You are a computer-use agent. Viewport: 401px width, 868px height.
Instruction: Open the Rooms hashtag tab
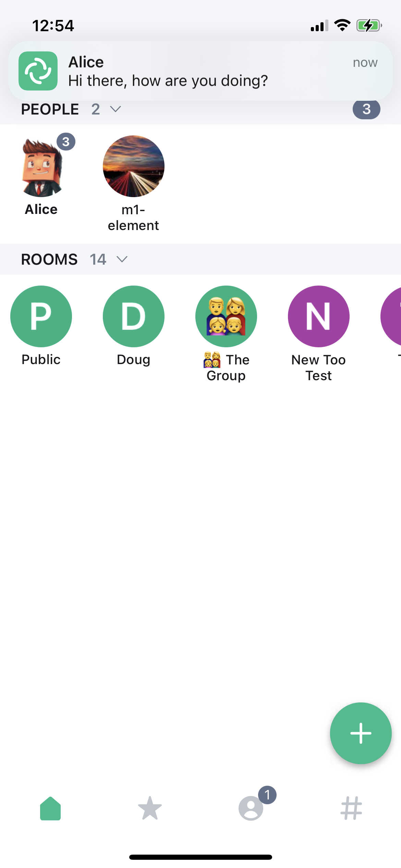pyautogui.click(x=351, y=808)
